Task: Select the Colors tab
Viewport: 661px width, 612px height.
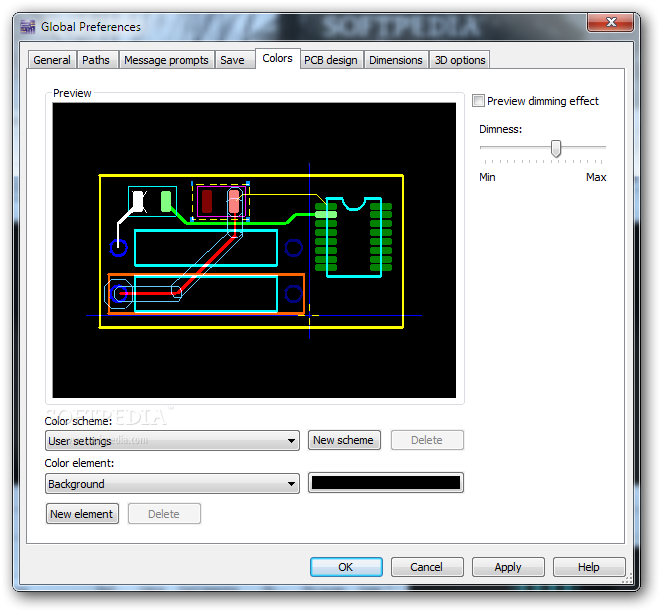Action: [x=277, y=58]
